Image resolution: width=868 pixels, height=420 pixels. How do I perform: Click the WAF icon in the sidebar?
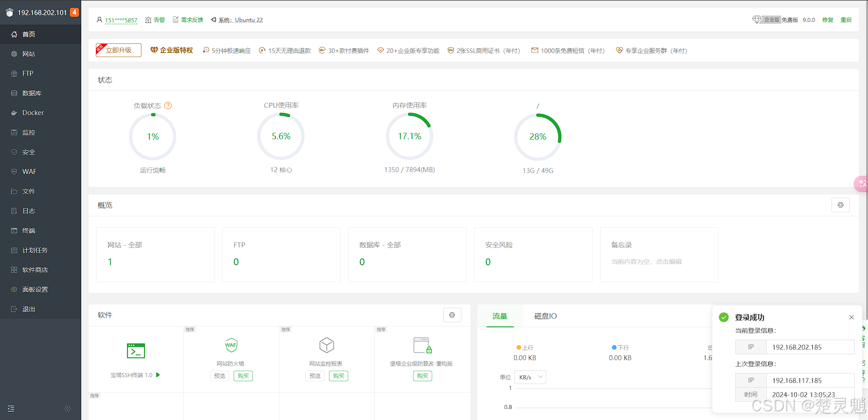click(x=14, y=172)
